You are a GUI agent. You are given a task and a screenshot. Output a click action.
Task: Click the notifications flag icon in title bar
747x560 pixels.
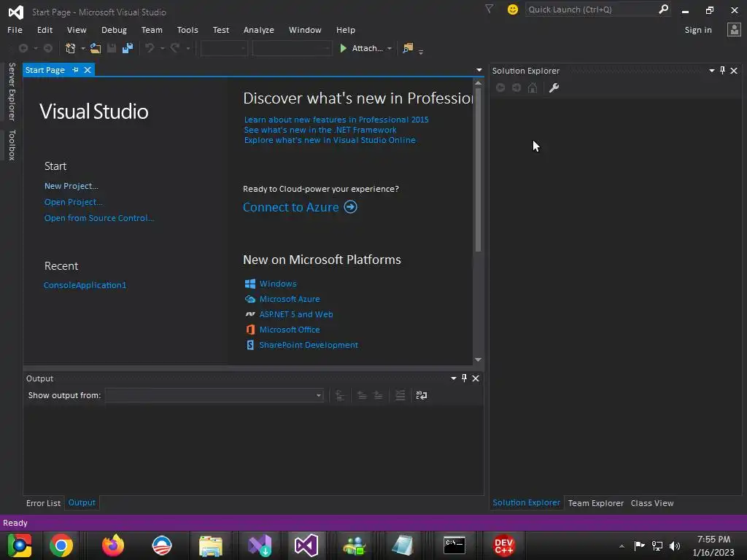pyautogui.click(x=489, y=9)
